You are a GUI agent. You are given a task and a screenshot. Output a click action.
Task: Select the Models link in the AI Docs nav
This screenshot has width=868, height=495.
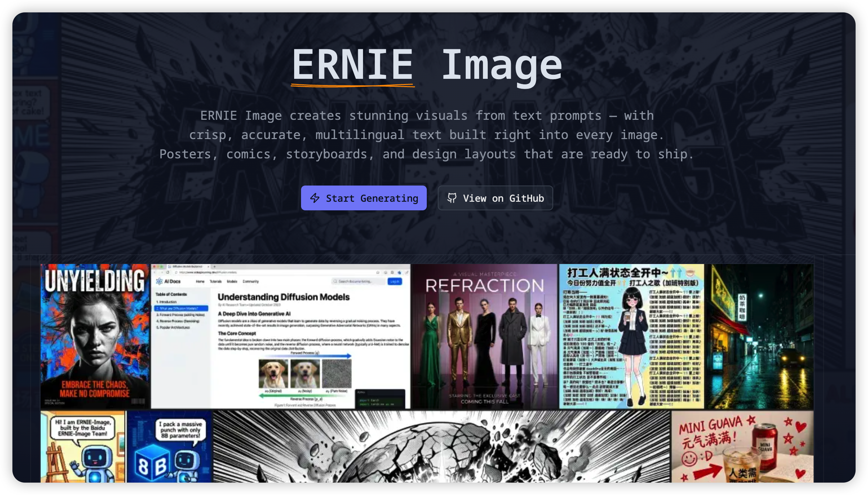232,282
